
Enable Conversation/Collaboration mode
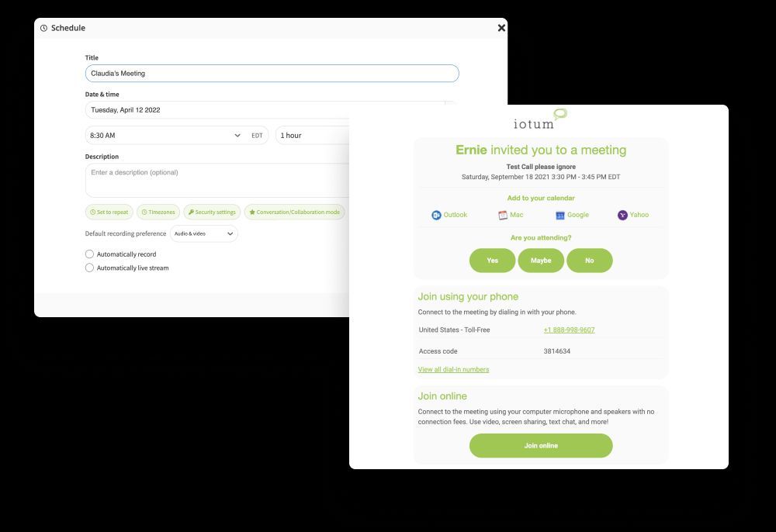pyautogui.click(x=294, y=212)
